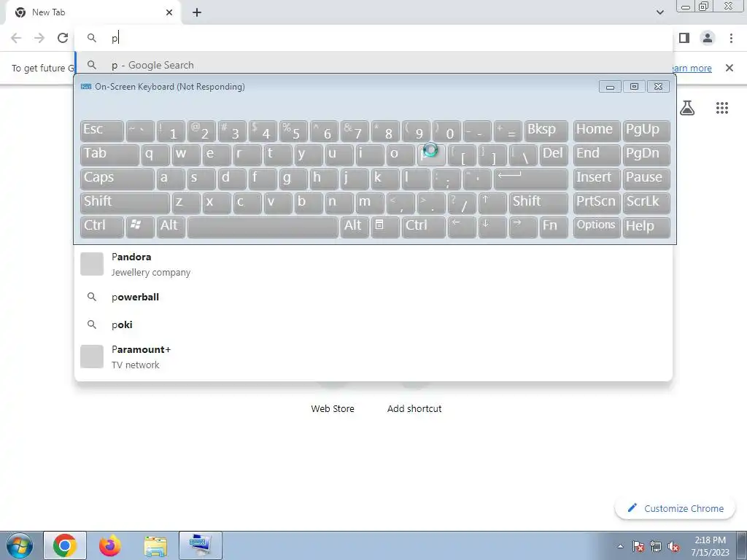Image resolution: width=747 pixels, height=560 pixels.
Task: Toggle the ScrLk key on On-Screen Keyboard
Action: tap(646, 203)
